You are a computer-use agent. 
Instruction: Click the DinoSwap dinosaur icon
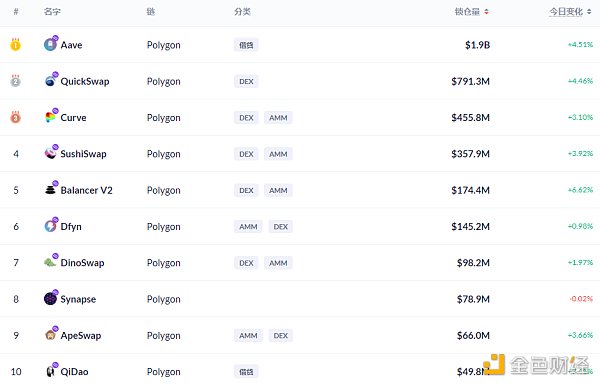[50, 262]
